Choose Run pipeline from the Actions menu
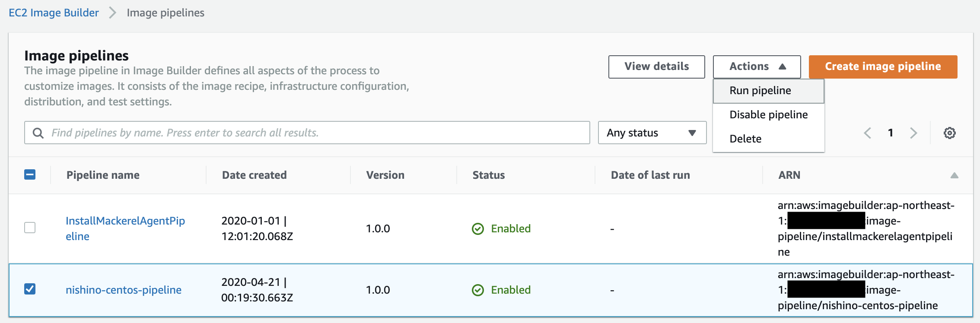 coord(768,91)
